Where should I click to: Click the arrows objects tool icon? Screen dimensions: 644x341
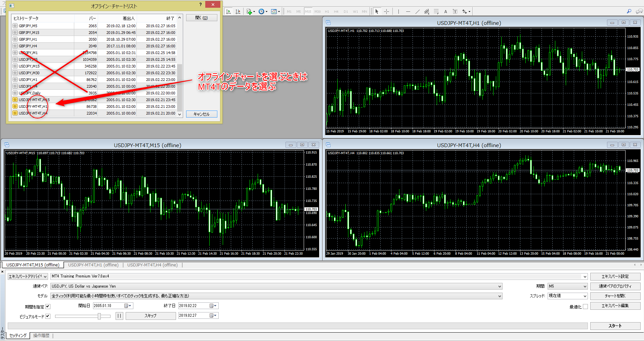click(465, 11)
